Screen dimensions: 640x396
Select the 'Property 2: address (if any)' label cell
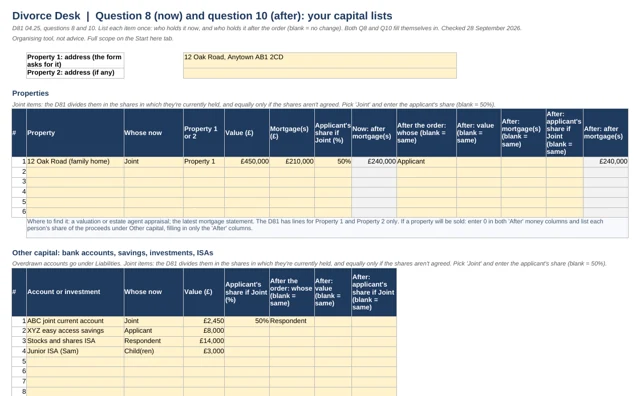pyautogui.click(x=75, y=73)
